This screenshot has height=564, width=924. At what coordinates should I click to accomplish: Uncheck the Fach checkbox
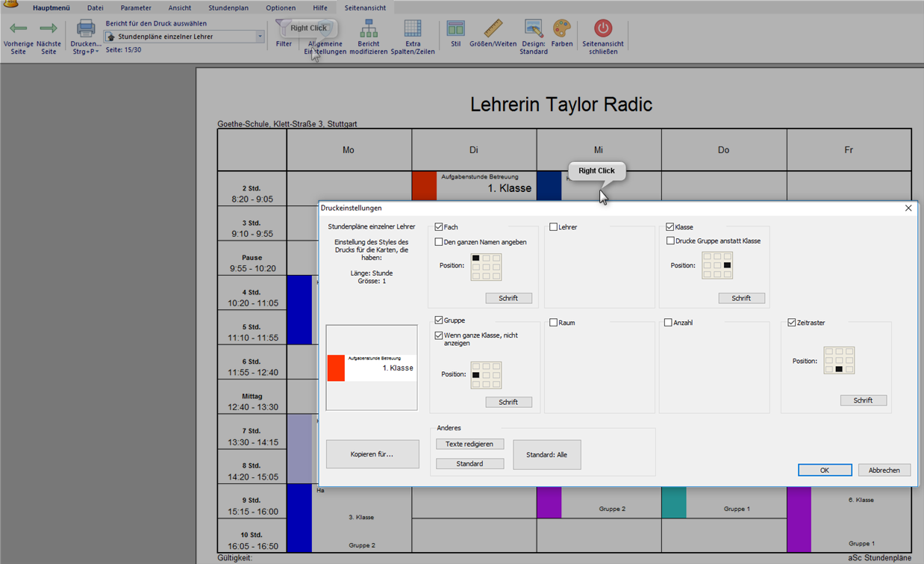[x=439, y=227]
